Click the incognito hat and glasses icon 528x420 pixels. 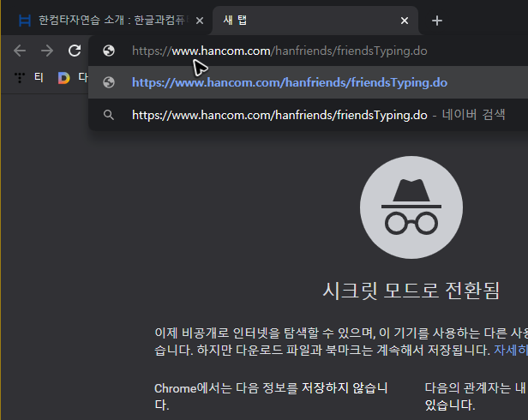point(411,207)
